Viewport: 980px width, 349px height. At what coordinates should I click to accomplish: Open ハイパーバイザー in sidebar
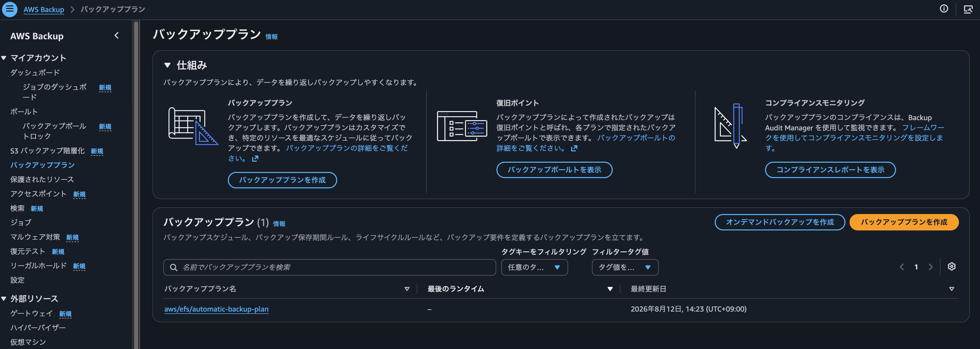click(38, 328)
